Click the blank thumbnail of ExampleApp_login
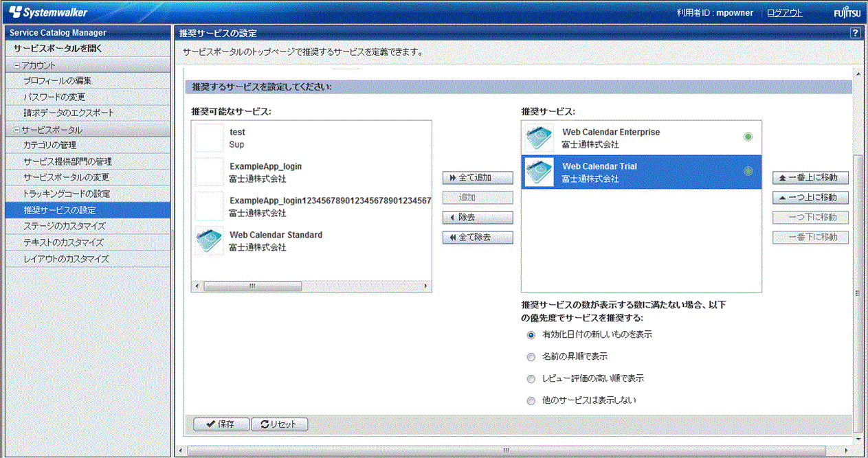868x458 pixels. pyautogui.click(x=209, y=172)
